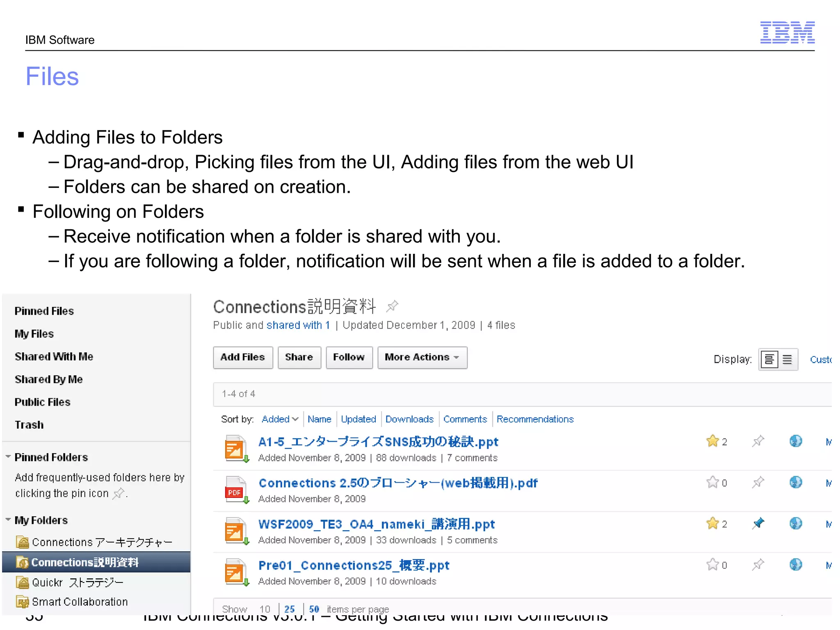Open A1-5 SNS ppt file link

[378, 442]
